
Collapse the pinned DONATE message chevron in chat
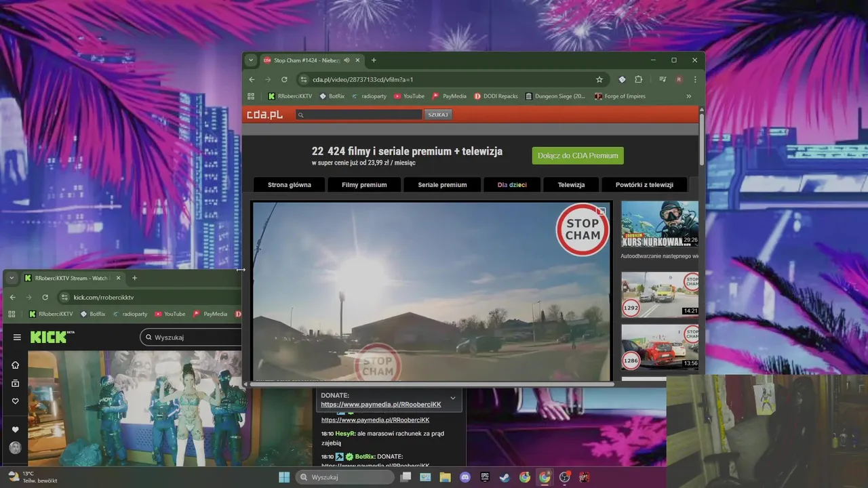tap(453, 398)
